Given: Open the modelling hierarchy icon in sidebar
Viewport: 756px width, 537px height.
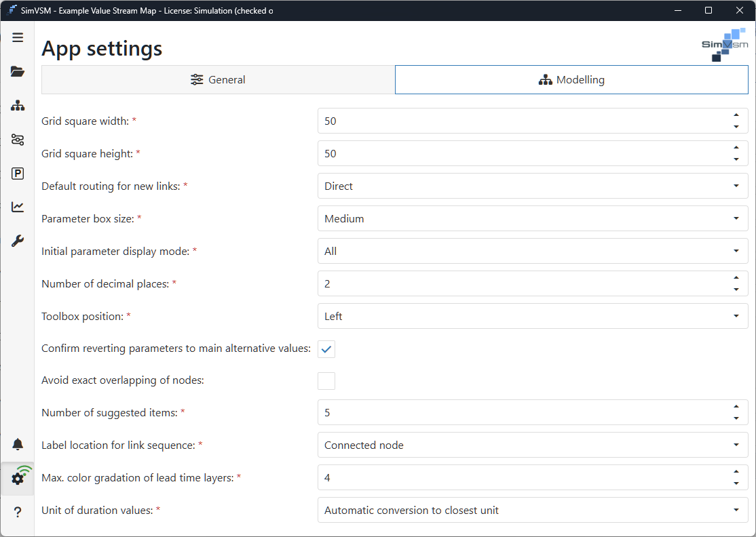Looking at the screenshot, I should click(18, 106).
